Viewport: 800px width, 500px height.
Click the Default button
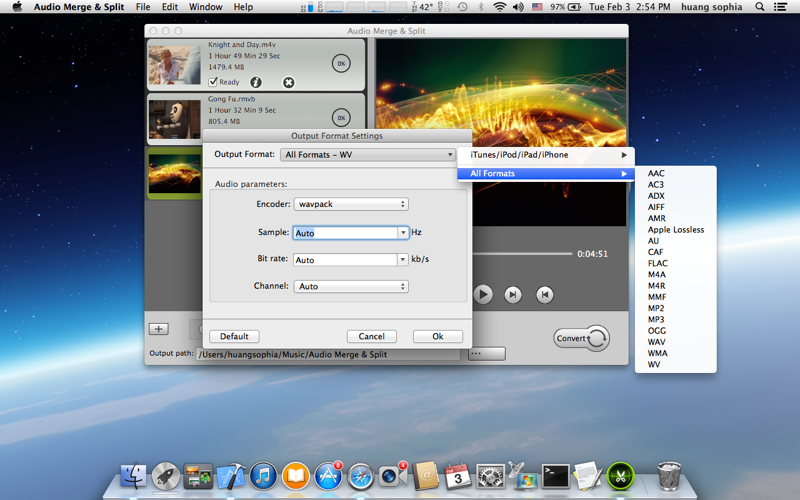234,336
